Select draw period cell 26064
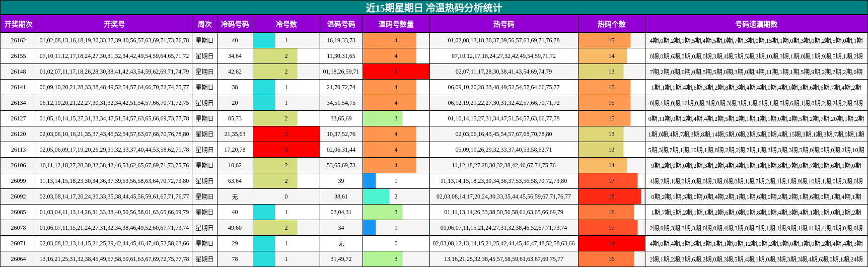Image resolution: width=868 pixels, height=267 pixels. (x=18, y=259)
